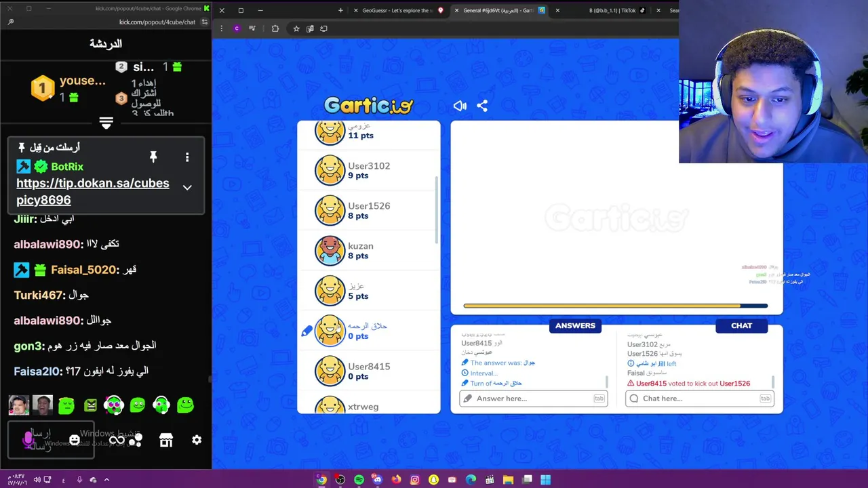This screenshot has height=488, width=868.
Task: Pick the headphones surprised green emote
Action: tap(114, 405)
